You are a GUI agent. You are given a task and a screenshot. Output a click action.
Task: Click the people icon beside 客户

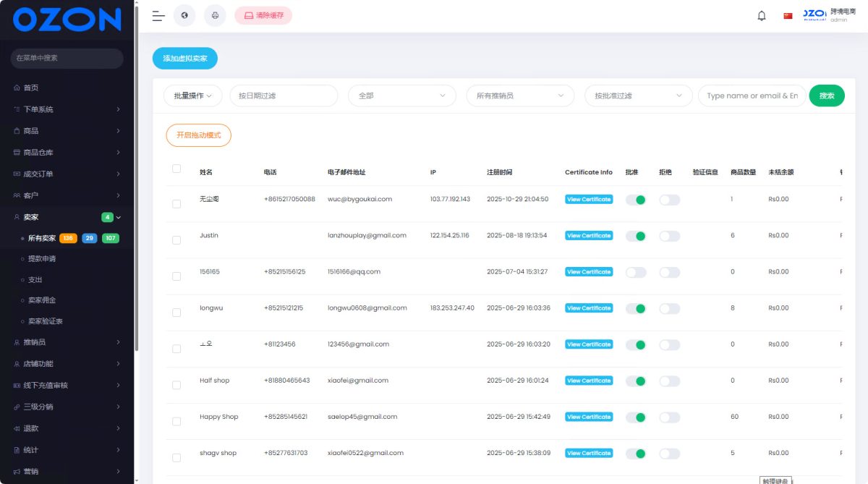(x=17, y=195)
